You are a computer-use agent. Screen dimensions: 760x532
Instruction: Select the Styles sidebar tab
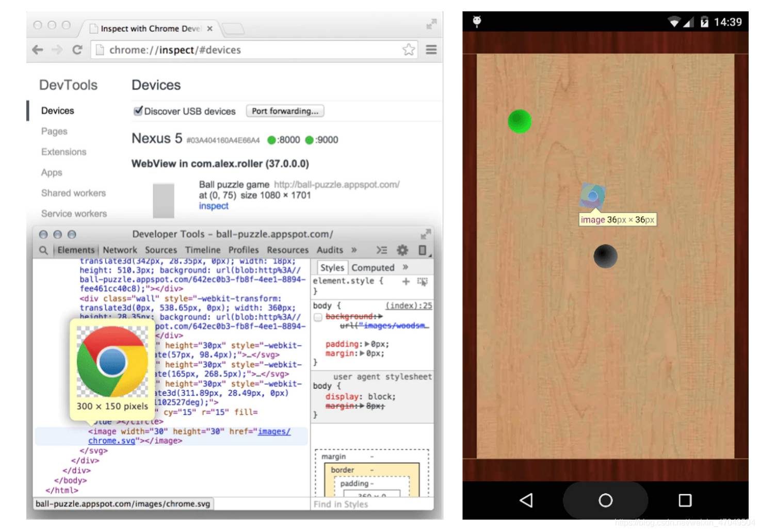coord(332,268)
